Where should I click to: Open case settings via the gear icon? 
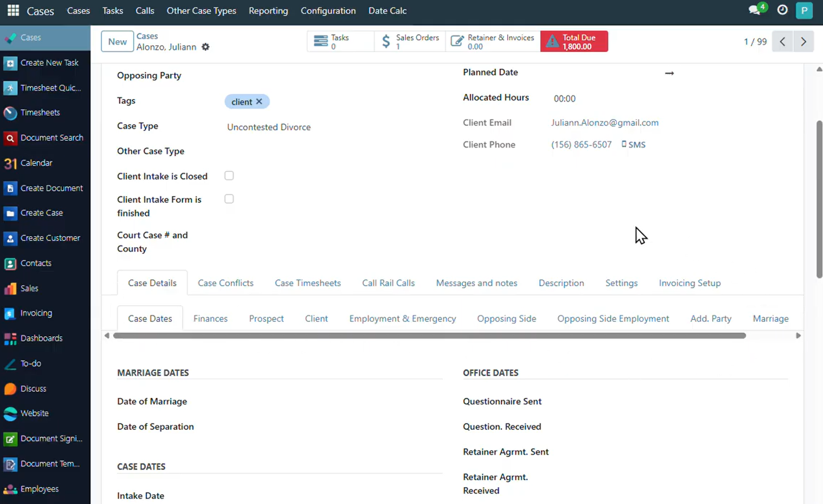(206, 47)
